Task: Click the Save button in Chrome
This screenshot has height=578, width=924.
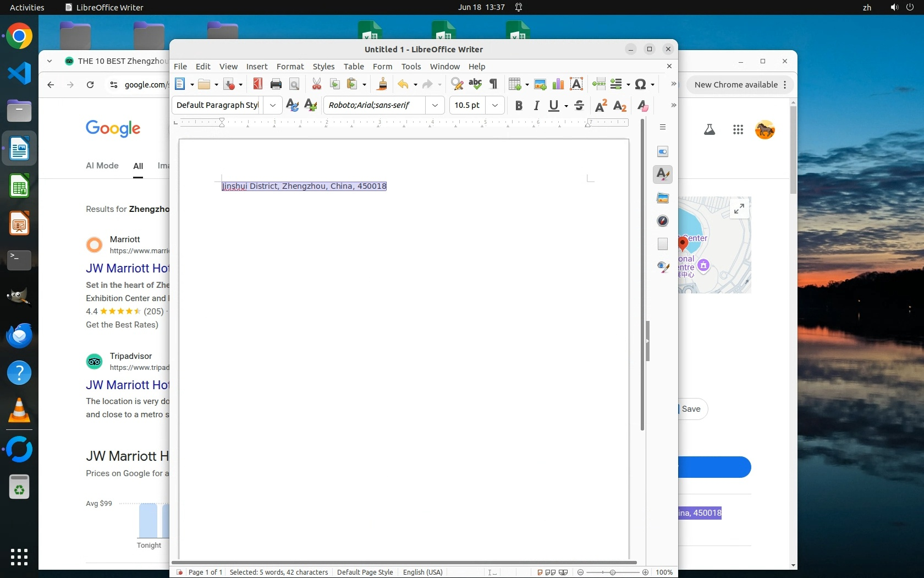Action: pos(691,409)
